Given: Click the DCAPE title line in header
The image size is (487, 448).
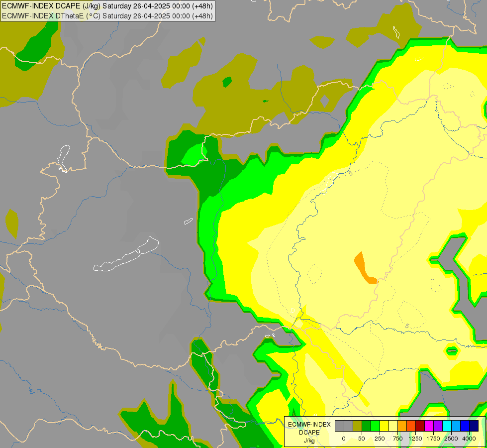Looking at the screenshot, I should [107, 6].
